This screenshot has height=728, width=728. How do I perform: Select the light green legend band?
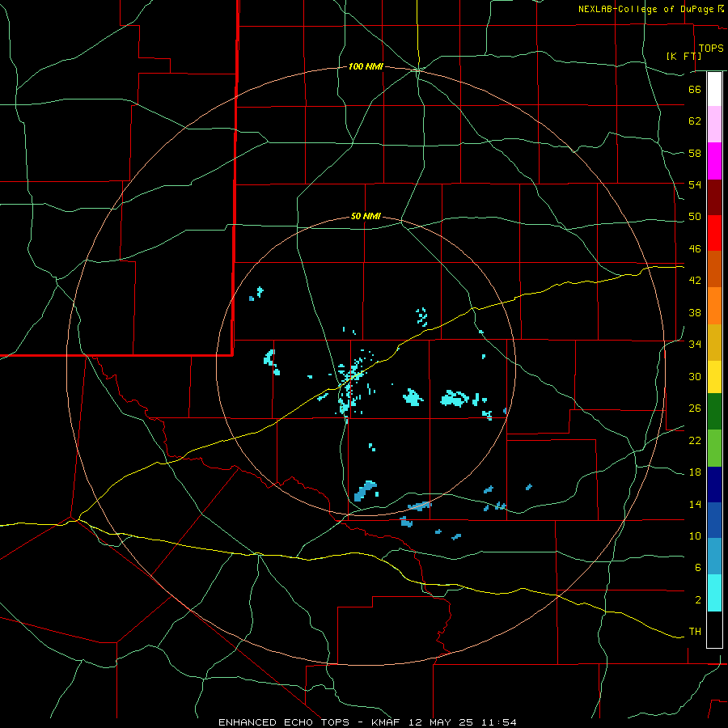714,448
